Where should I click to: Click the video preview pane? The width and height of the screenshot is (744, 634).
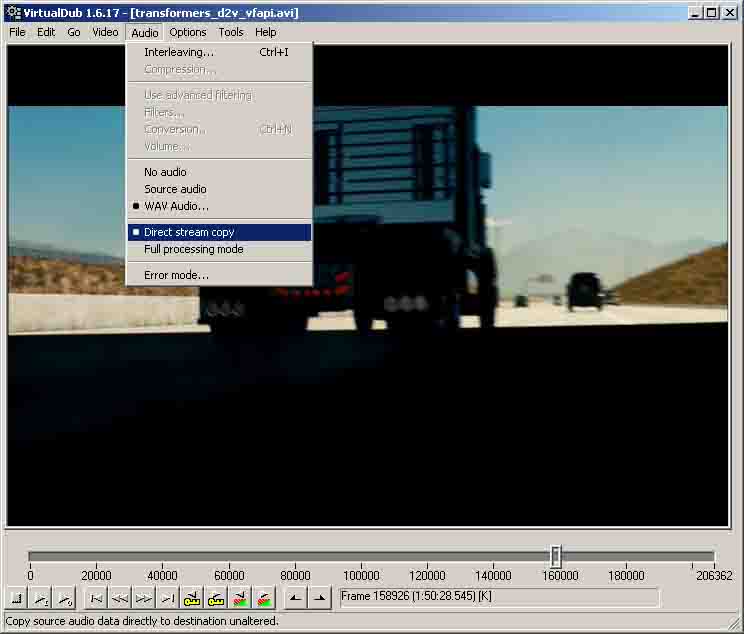click(367, 286)
